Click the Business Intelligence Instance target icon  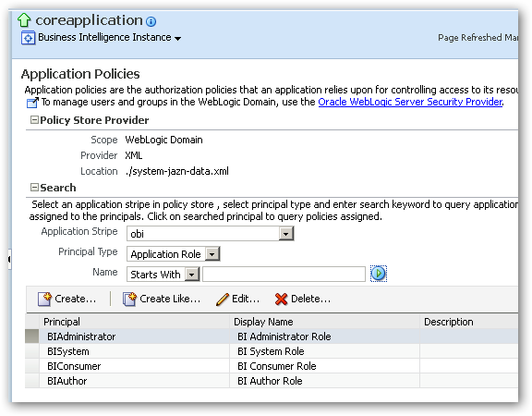click(28, 38)
